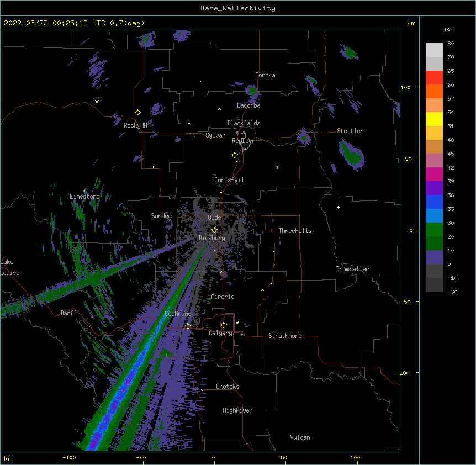Viewport: 476px width, 465px height.
Task: Click the 2022/05/23 00:25:13 UTC timestamp
Action: 55,23
